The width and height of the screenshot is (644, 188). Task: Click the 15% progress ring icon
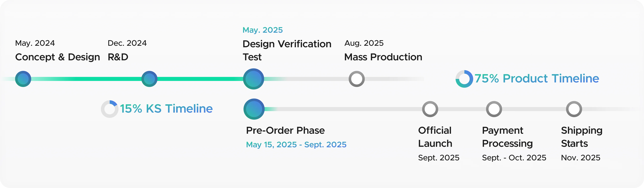coord(110,109)
